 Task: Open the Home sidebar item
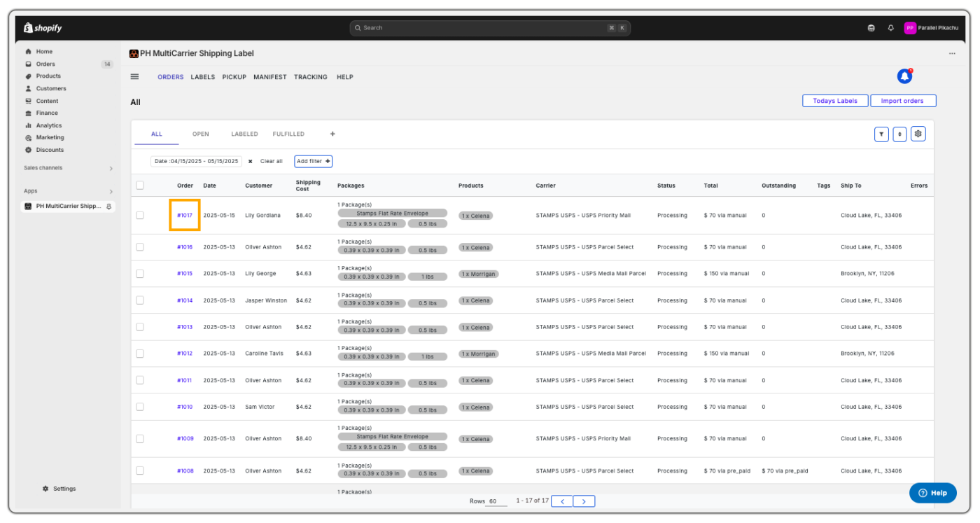(x=44, y=52)
